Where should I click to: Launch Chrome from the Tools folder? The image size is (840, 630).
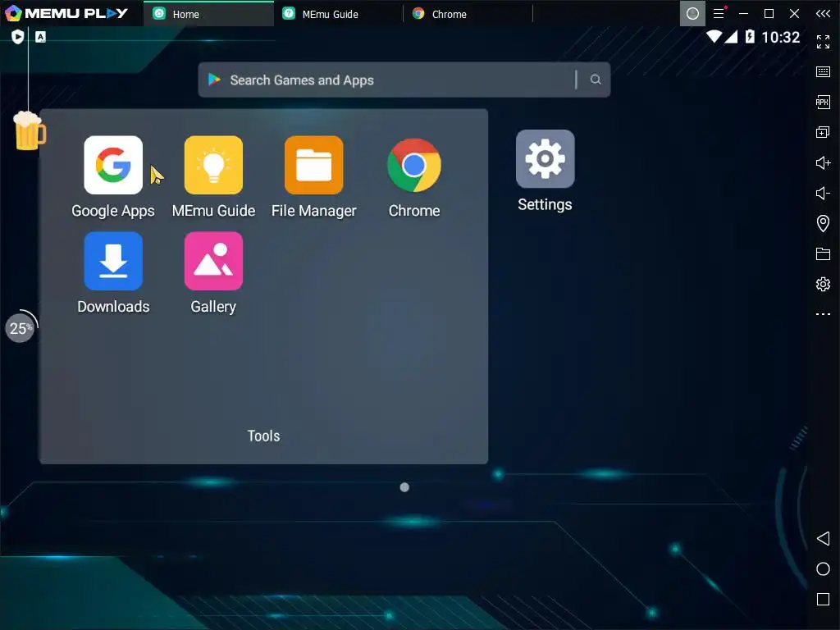414,165
